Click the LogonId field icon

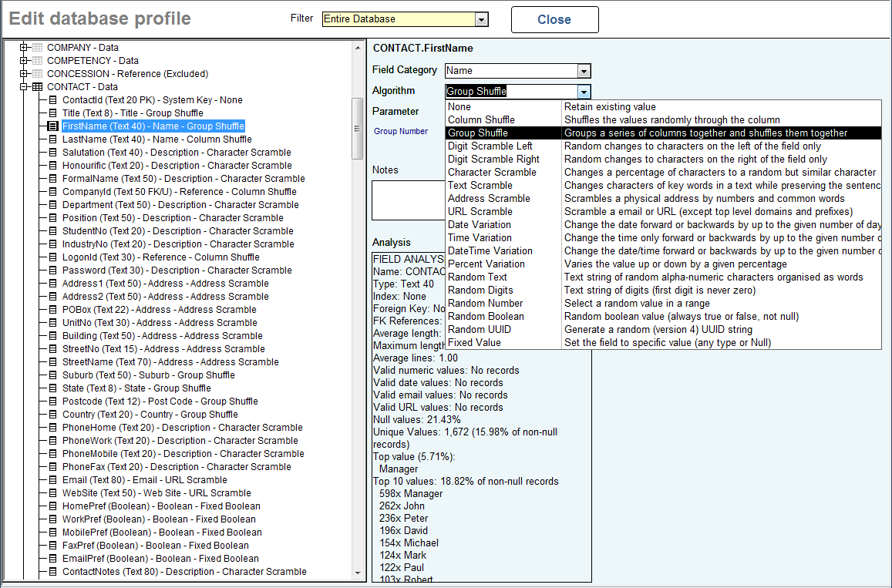53,257
